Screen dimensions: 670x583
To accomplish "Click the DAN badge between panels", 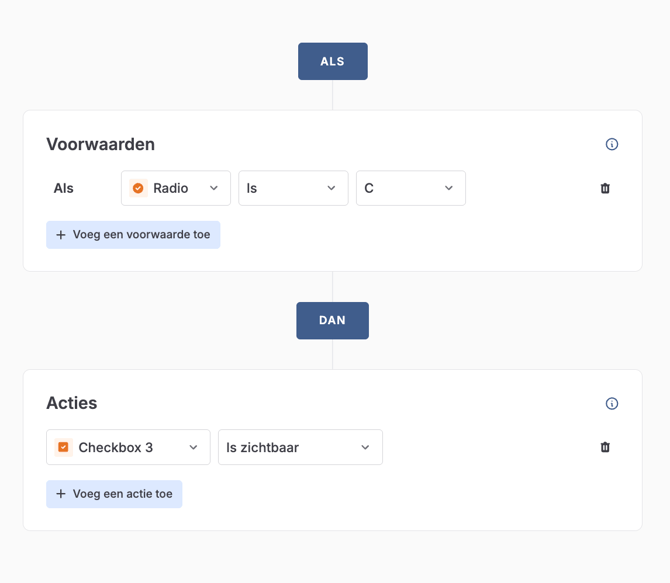I will click(332, 320).
